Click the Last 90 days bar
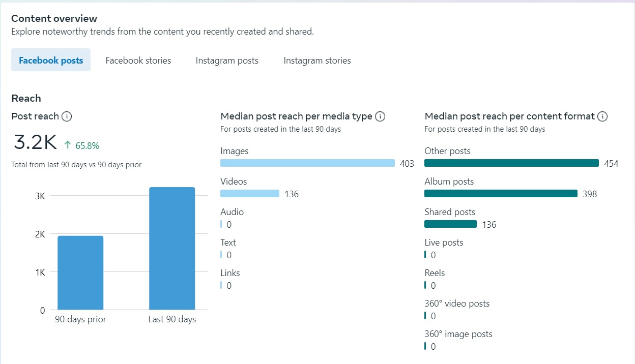The width and height of the screenshot is (635, 364). click(x=172, y=248)
